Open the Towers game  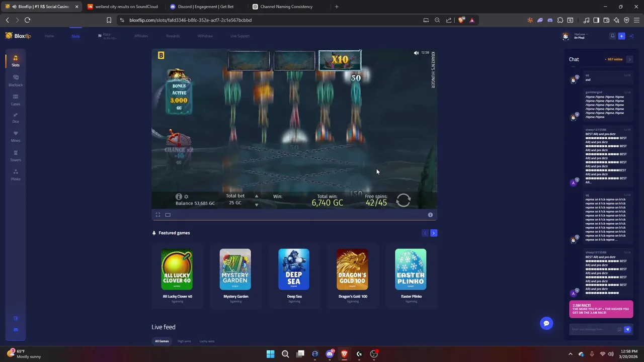pos(16,156)
